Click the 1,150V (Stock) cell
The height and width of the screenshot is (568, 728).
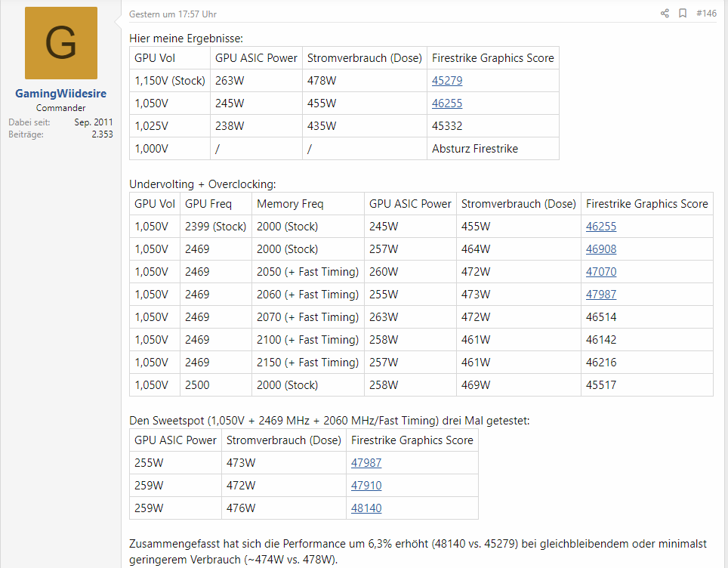[x=170, y=81]
